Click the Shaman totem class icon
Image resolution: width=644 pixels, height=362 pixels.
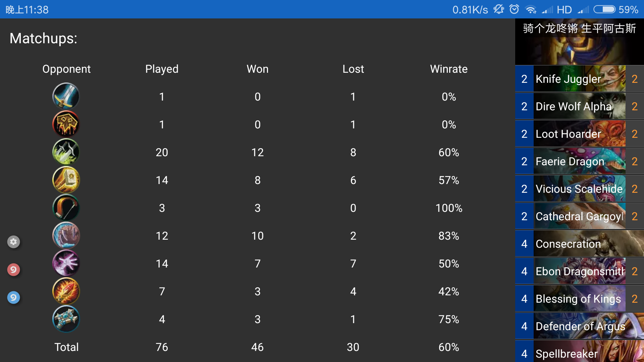tap(66, 319)
